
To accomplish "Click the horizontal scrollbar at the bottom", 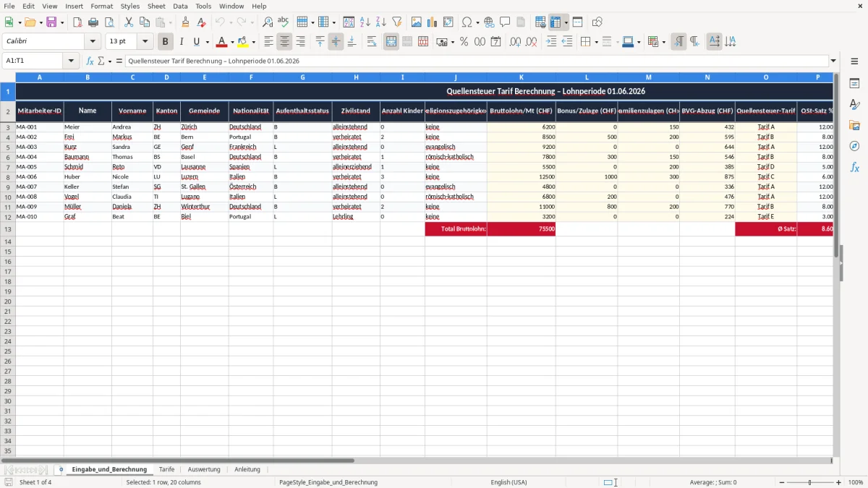I will point(415,461).
